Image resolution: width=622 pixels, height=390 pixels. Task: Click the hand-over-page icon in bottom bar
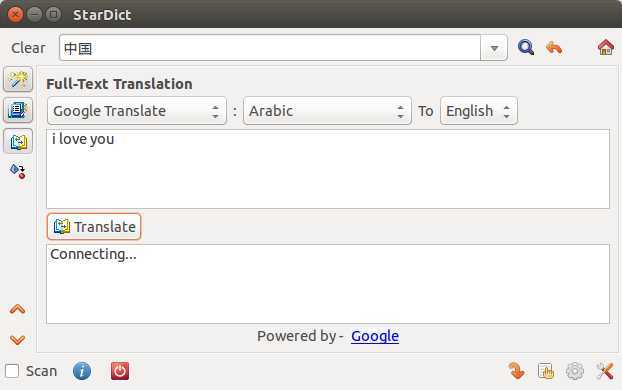click(546, 371)
